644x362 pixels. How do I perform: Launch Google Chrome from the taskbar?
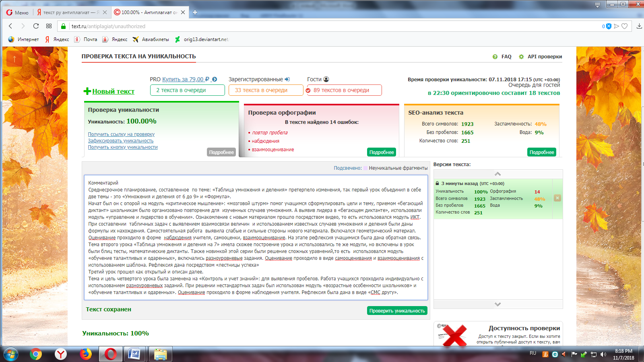(36, 354)
